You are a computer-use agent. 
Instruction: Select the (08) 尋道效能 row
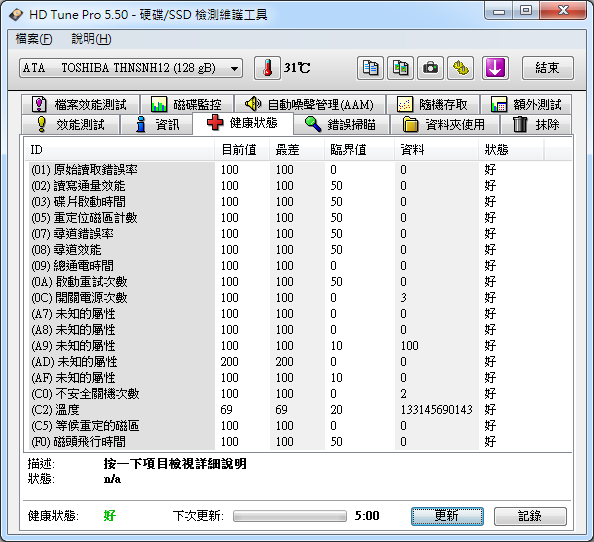[x=298, y=250]
